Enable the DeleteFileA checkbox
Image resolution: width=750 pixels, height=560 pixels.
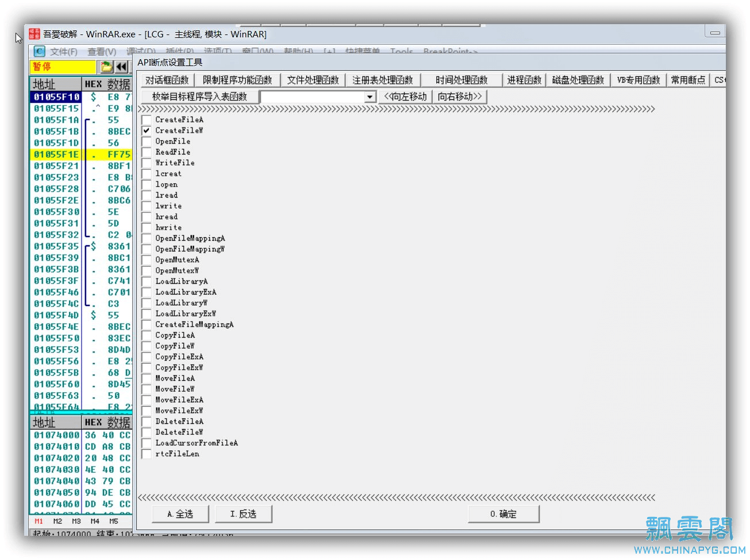[x=147, y=422]
